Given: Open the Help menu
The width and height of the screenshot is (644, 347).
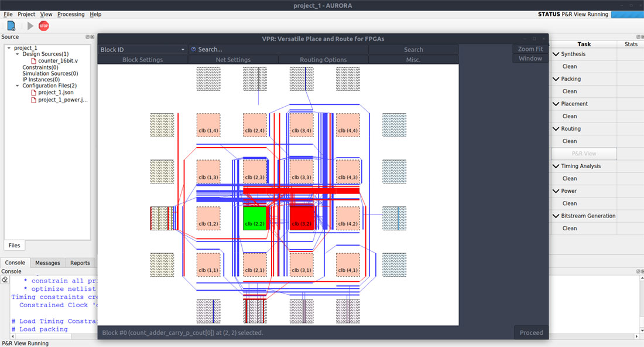Looking at the screenshot, I should (x=95, y=15).
